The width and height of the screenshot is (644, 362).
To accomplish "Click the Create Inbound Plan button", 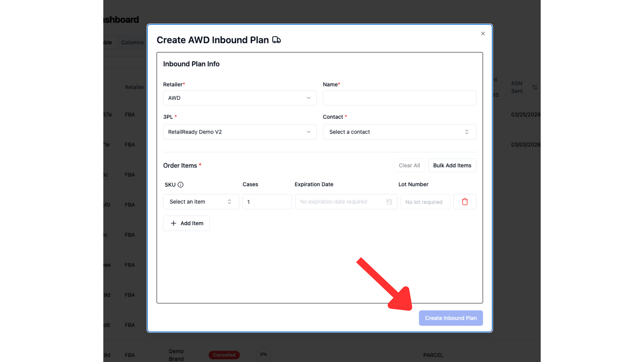I will tap(451, 318).
